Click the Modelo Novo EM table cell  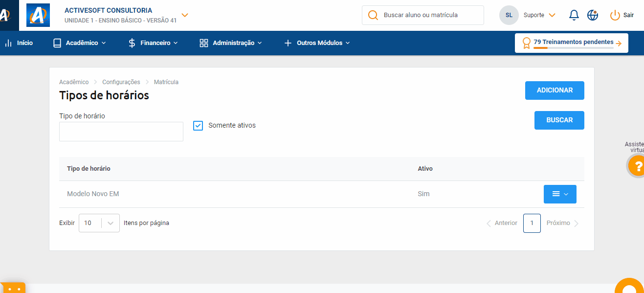[93, 194]
